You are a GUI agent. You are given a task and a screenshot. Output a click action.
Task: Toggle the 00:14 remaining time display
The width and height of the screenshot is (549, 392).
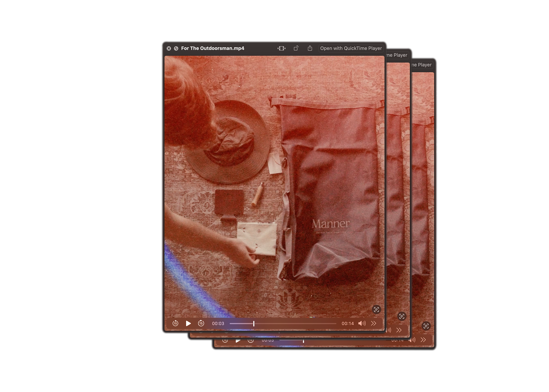[347, 324]
